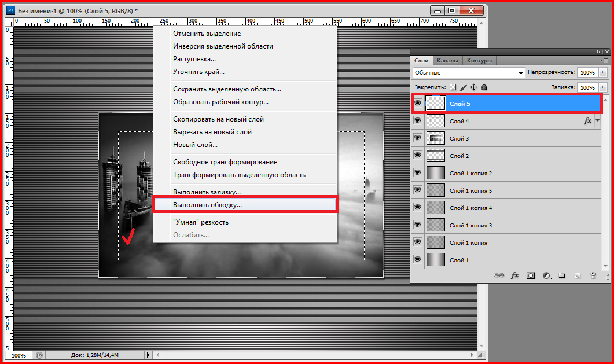Click the Непрозрачность 100% field
614x364 pixels.
click(x=587, y=72)
